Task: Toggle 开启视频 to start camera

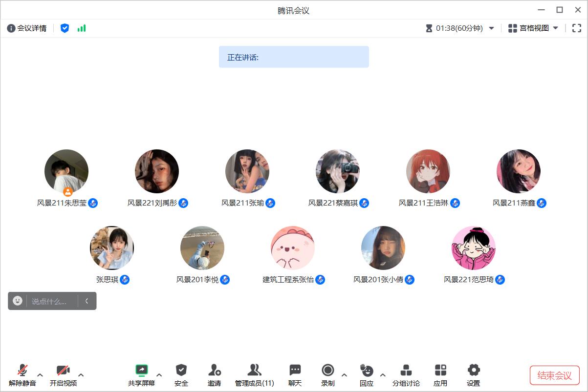Action: [63, 371]
